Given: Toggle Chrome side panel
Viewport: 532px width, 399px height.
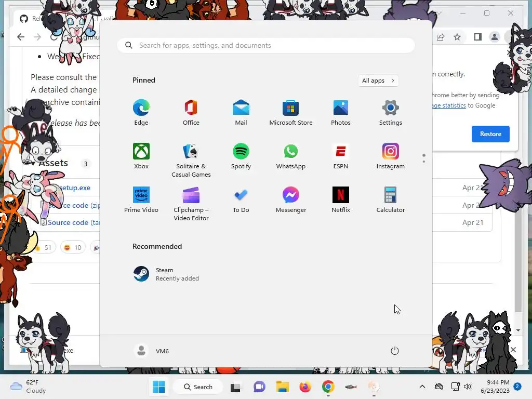Looking at the screenshot, I should click(478, 37).
